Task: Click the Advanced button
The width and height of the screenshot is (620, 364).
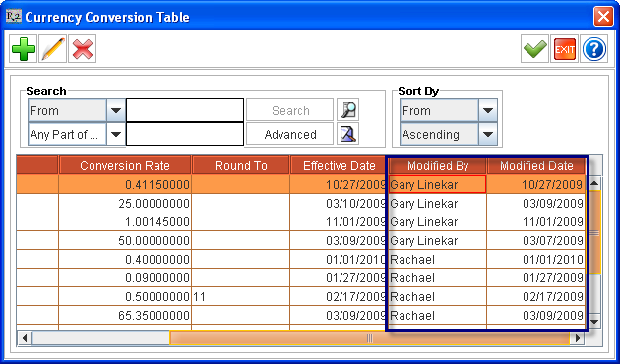Action: (x=290, y=134)
